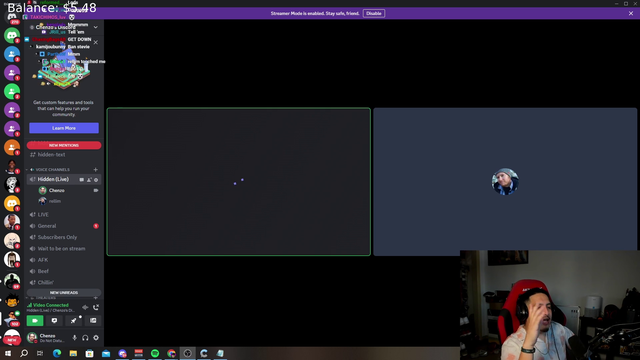The width and height of the screenshot is (640, 360).
Task: Open chat for Hidden (Live) channel
Action: pos(82,180)
